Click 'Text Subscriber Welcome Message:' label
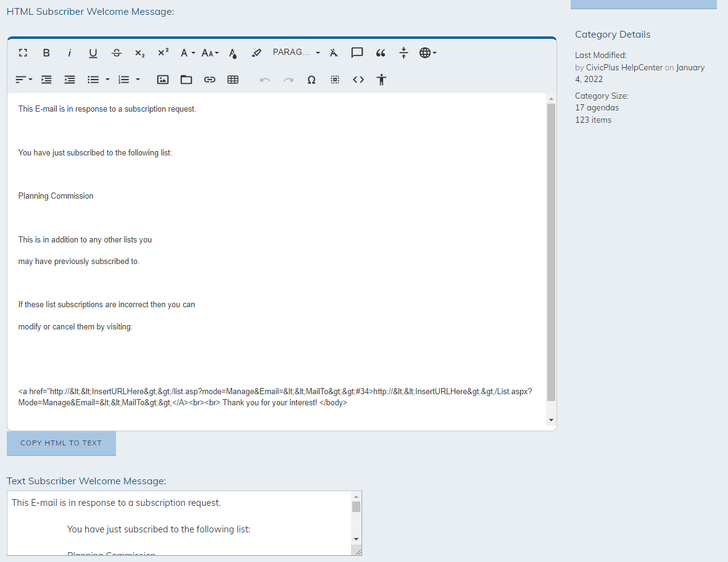Screen dimensions: 728x562 (x=86, y=481)
